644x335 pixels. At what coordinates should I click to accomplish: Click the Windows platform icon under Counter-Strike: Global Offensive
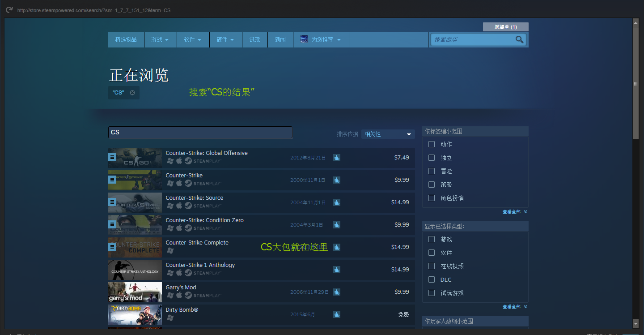[x=170, y=161]
